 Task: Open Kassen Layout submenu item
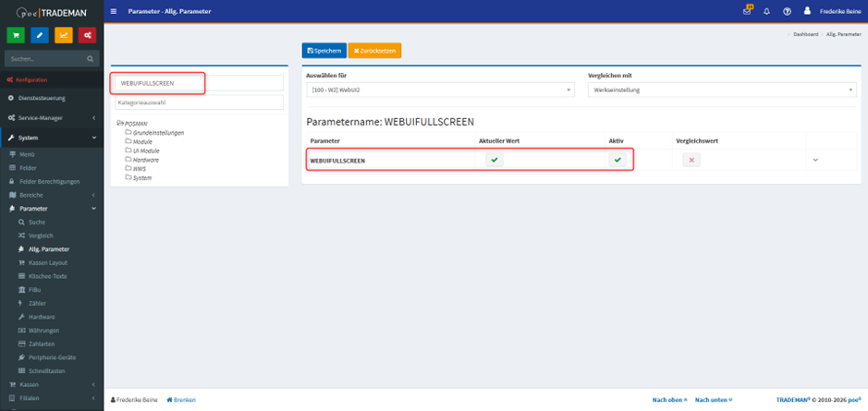(x=52, y=262)
